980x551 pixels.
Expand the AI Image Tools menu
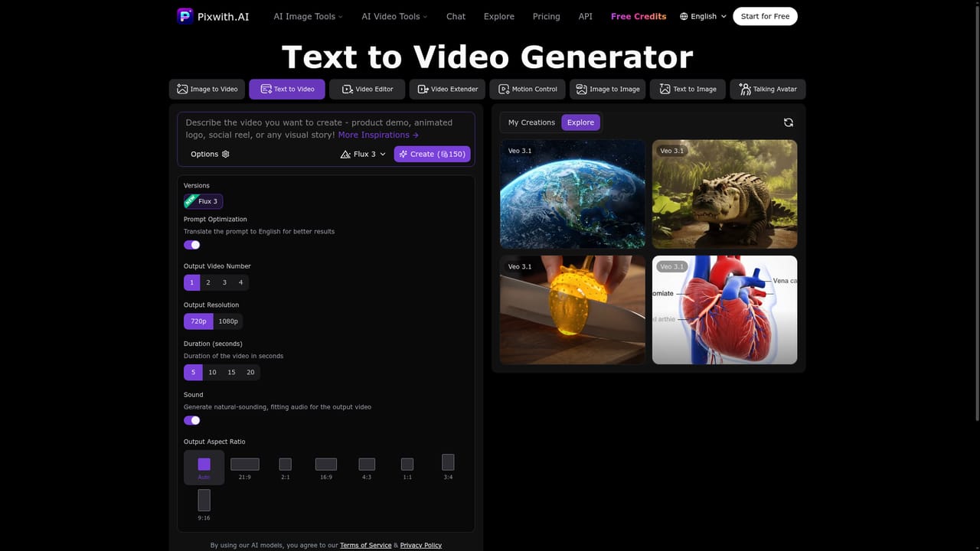click(308, 16)
